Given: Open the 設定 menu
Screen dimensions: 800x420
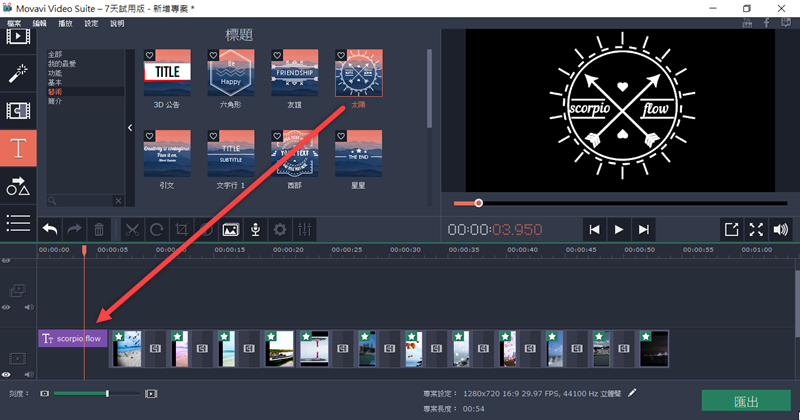Looking at the screenshot, I should coord(91,22).
